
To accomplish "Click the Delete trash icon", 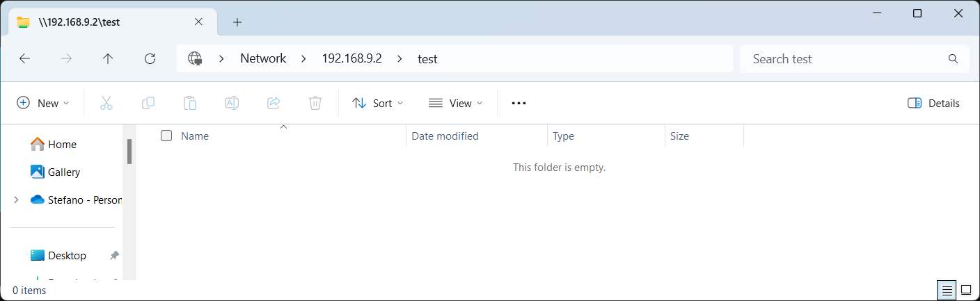I will [x=315, y=103].
